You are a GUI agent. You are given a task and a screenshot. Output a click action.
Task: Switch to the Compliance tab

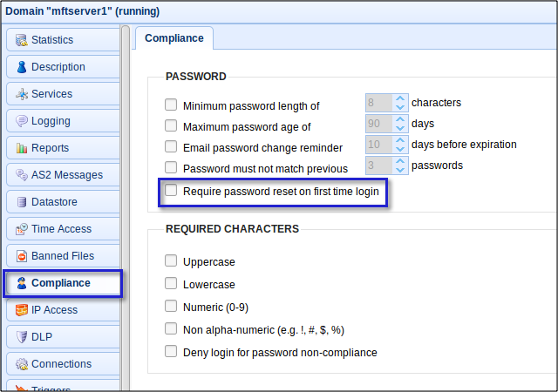(174, 38)
